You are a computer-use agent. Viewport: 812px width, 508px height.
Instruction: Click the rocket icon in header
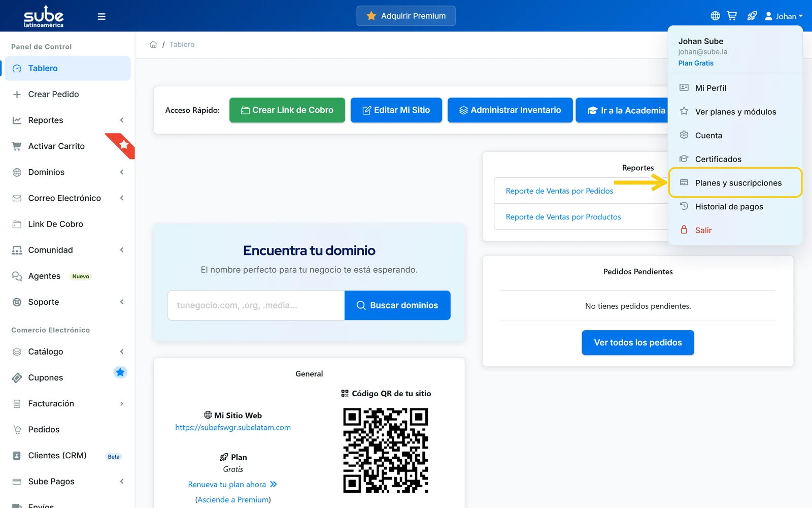752,16
